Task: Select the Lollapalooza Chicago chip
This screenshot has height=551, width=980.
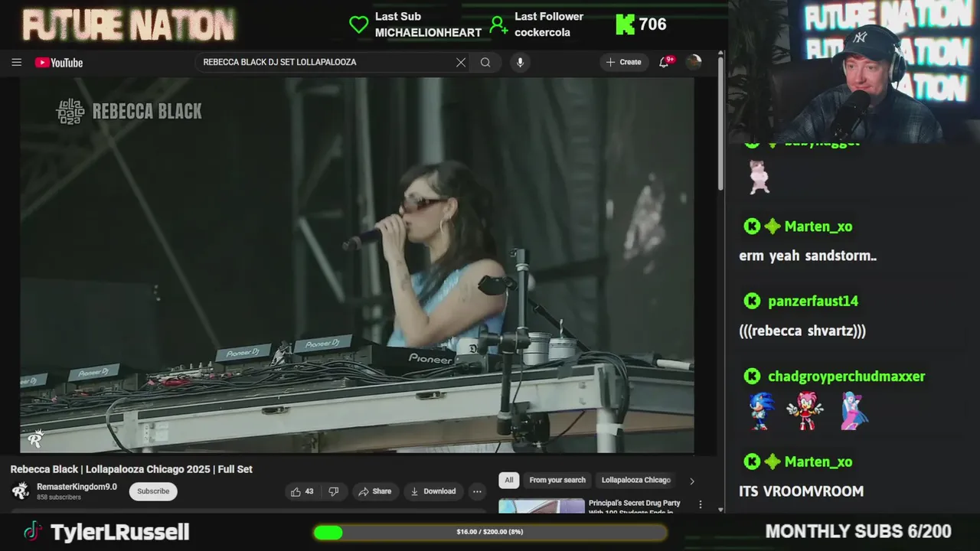Action: 635,480
